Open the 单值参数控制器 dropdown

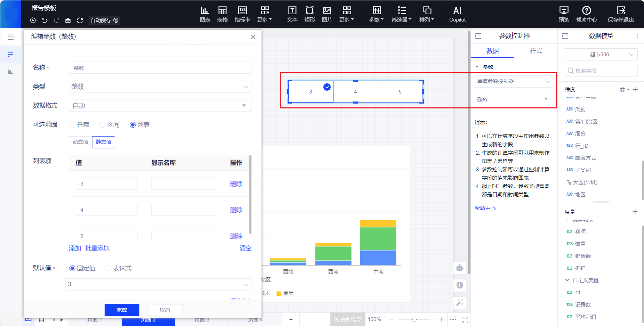(514, 81)
